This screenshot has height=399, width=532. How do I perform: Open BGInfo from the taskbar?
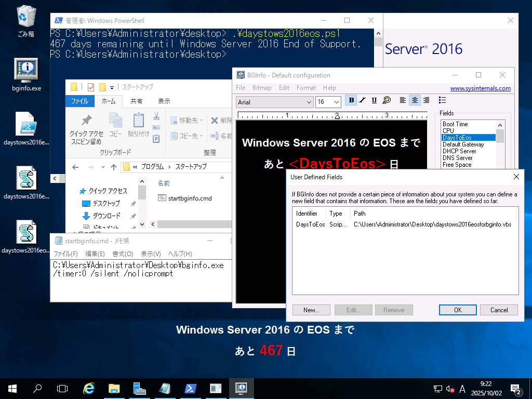click(x=241, y=388)
